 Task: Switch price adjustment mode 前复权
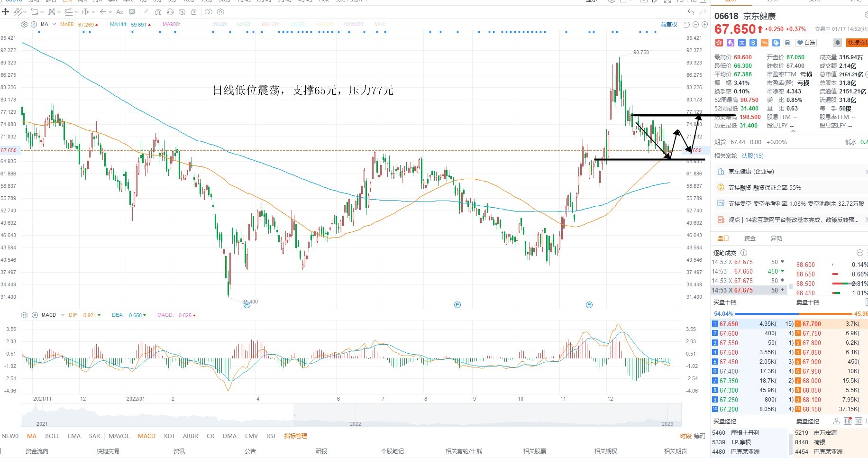pos(668,24)
